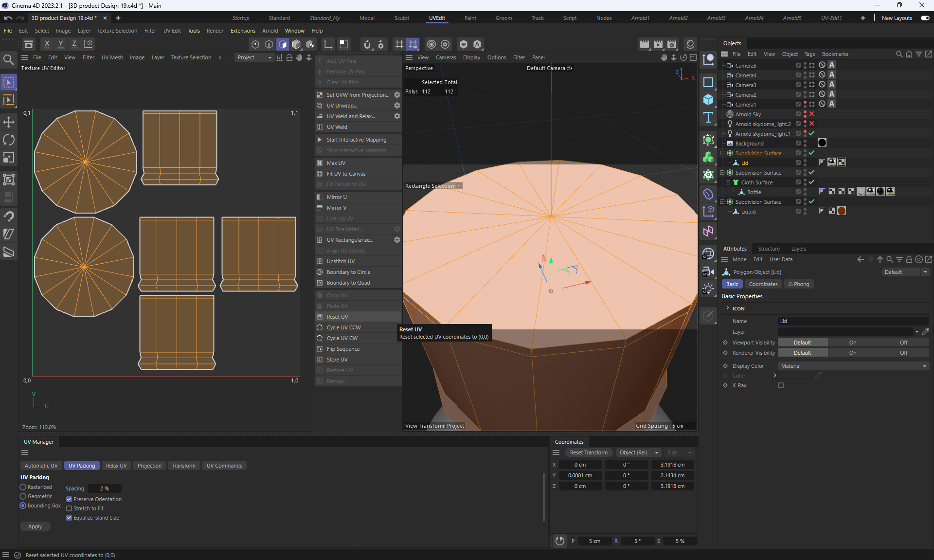Select the Rotate tool in left toolbar
The width and height of the screenshot is (934, 560).
coord(9,140)
